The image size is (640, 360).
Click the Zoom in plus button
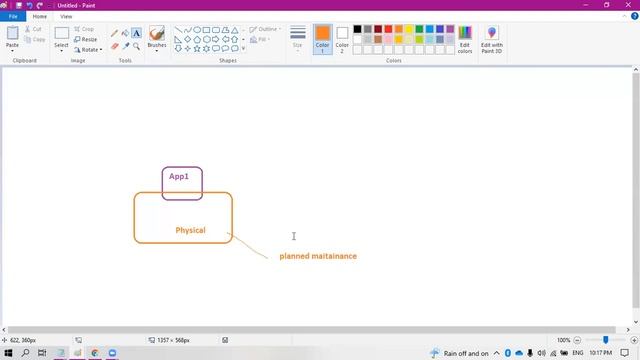[x=634, y=340]
